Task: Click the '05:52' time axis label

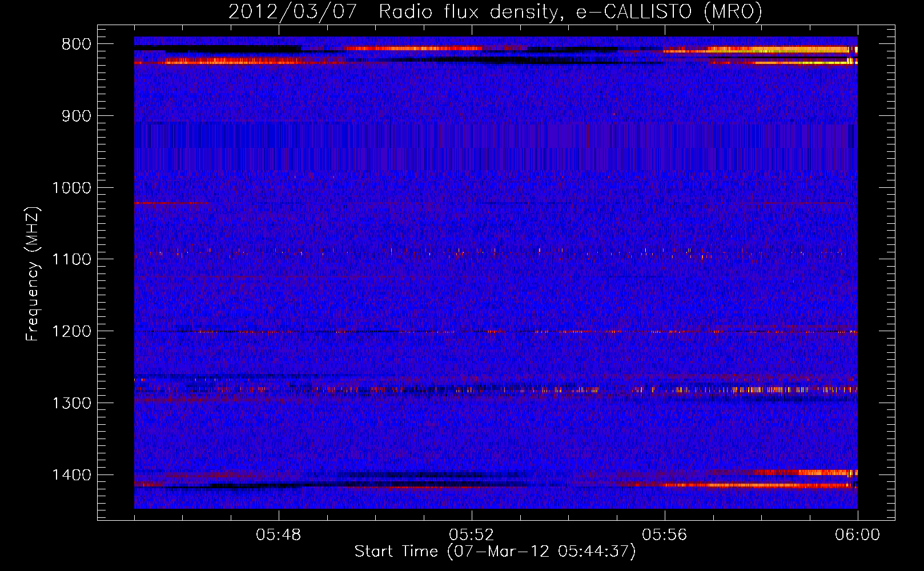Action: pos(472,535)
